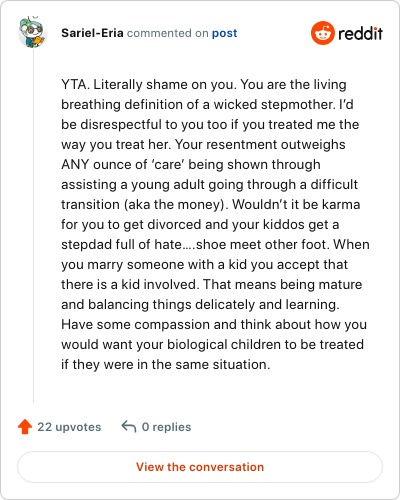
Task: Click the "0 replies" count label
Action: click(x=166, y=427)
